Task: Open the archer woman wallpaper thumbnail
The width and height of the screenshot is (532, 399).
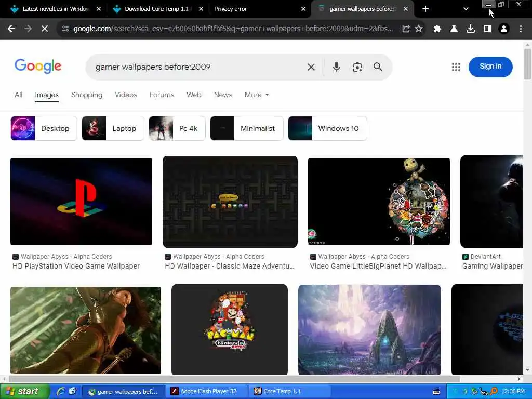Action: [x=86, y=330]
